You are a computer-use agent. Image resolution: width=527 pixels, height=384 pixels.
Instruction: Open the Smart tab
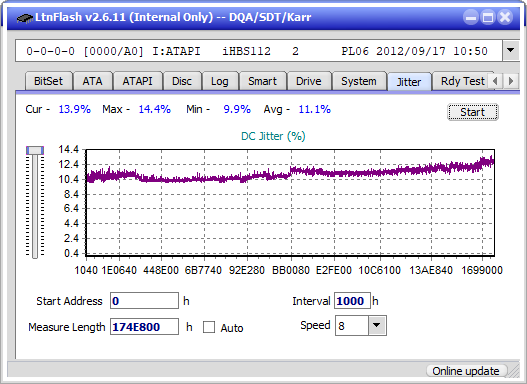click(262, 81)
